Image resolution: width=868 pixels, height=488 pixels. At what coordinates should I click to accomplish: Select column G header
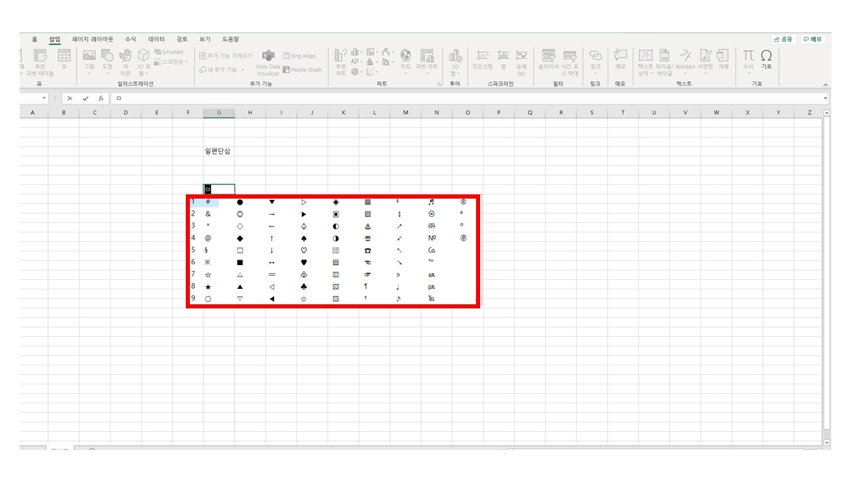pyautogui.click(x=219, y=113)
